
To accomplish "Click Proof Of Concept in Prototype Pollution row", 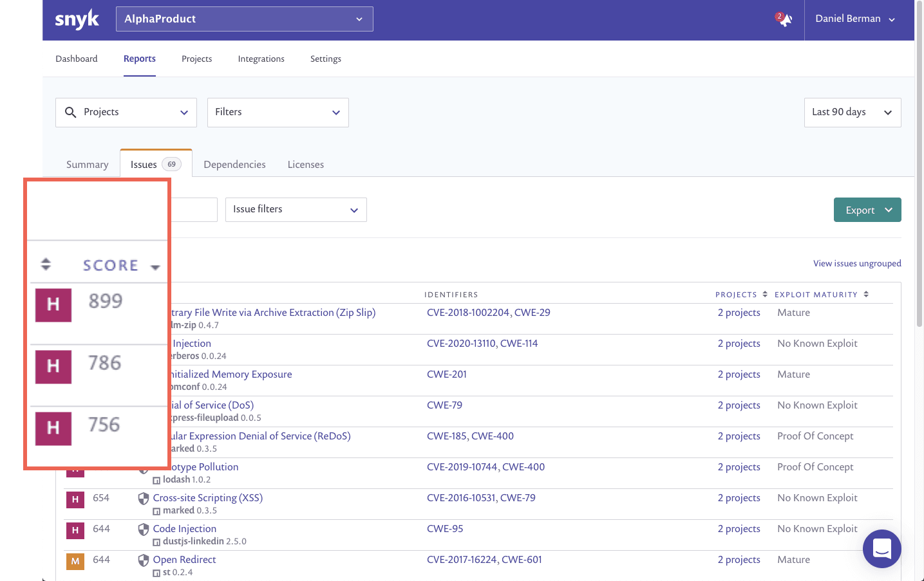I will pos(815,467).
